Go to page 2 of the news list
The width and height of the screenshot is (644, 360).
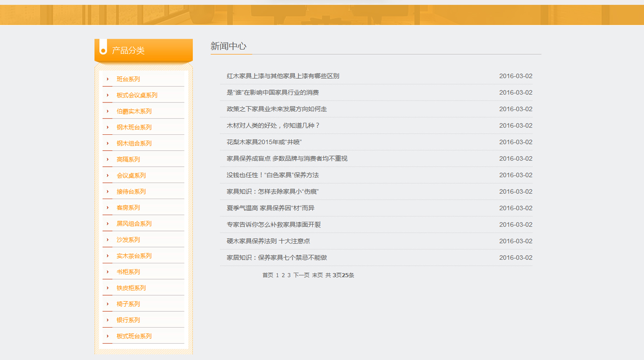pos(283,275)
